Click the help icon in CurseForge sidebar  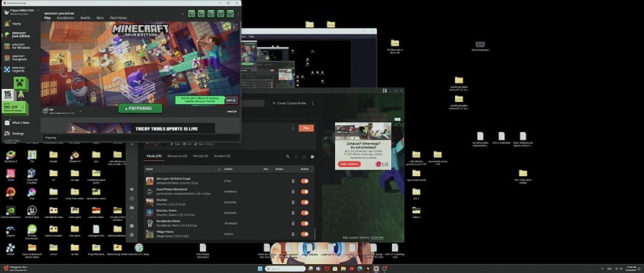click(132, 226)
